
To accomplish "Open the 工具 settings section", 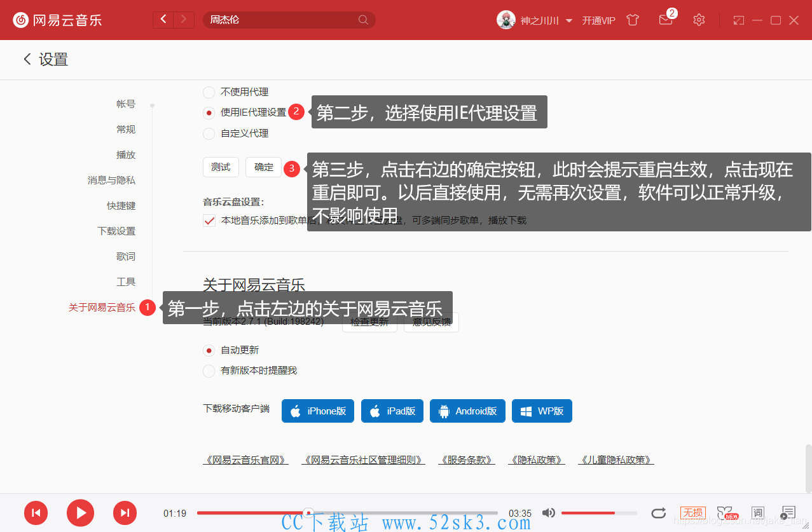I will click(126, 282).
